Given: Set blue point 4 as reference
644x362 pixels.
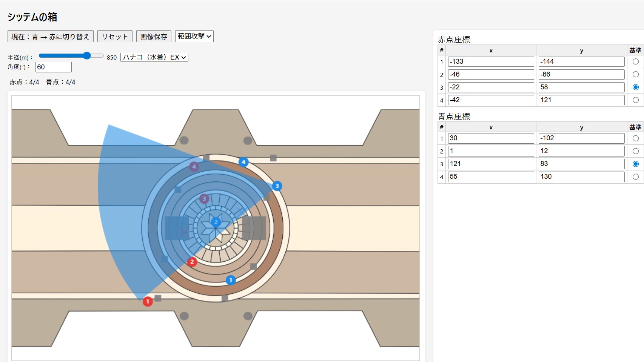Looking at the screenshot, I should coord(635,177).
